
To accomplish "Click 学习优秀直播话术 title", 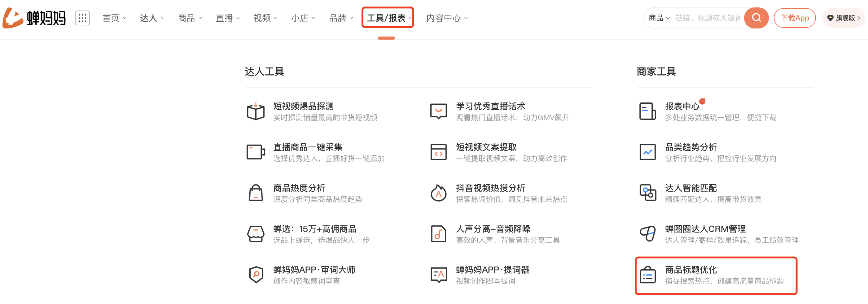I will (490, 106).
